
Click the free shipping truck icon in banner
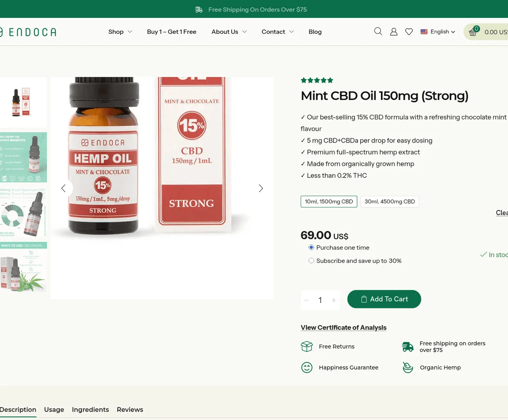[199, 10]
